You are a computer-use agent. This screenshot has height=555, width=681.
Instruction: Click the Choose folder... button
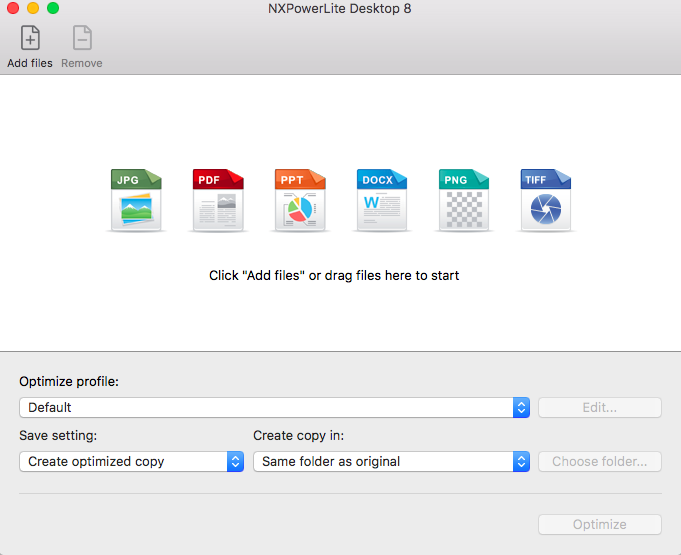coord(600,461)
